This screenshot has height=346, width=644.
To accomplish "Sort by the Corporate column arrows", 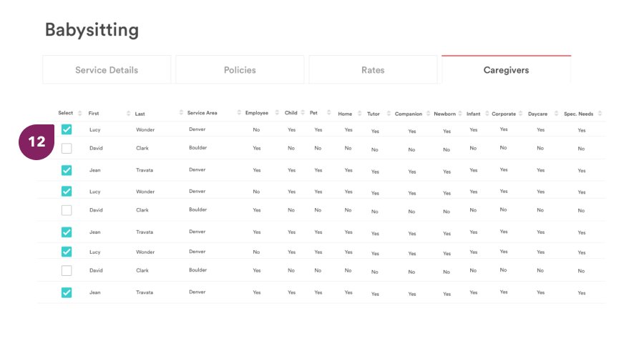I will pyautogui.click(x=520, y=113).
